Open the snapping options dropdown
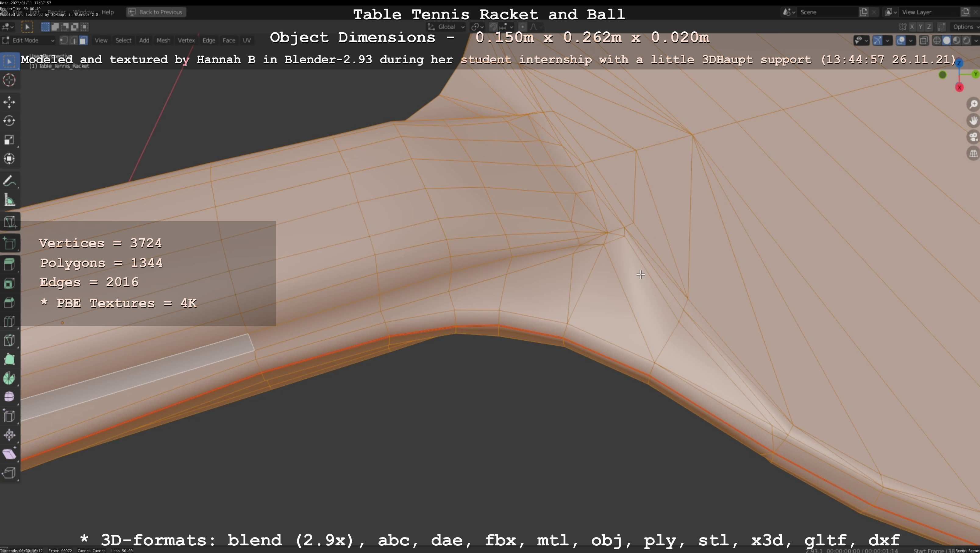This screenshot has width=980, height=553. click(x=506, y=27)
